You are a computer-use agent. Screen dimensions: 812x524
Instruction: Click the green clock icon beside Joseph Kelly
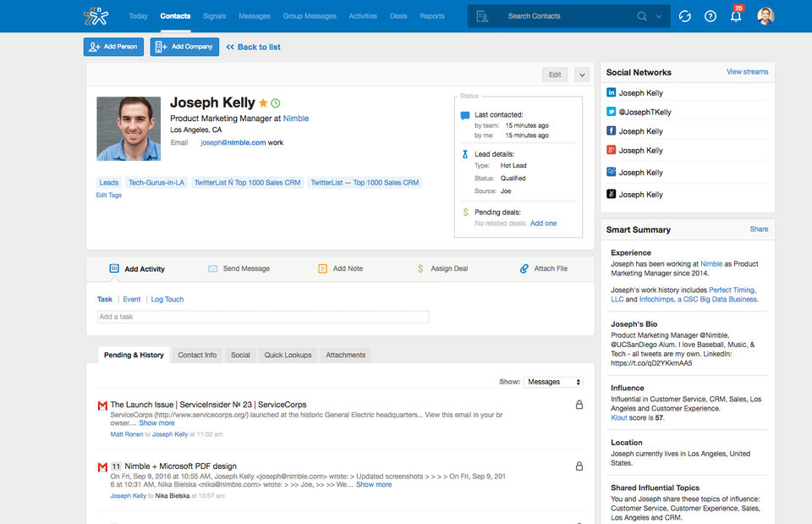click(276, 103)
